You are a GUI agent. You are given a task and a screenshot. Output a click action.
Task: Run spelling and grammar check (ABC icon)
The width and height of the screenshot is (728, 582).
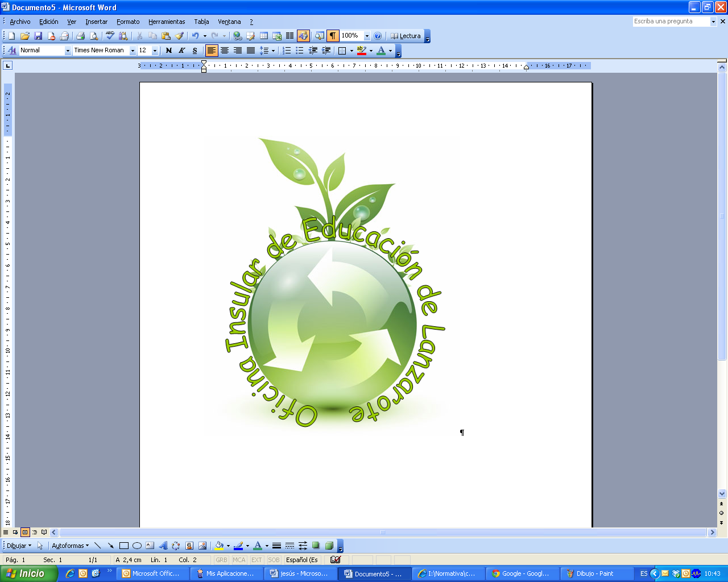[110, 36]
